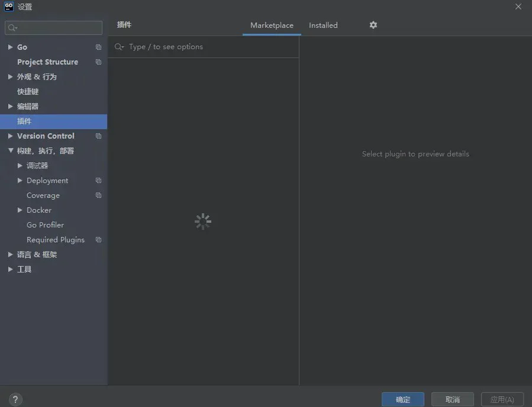
Task: Expand the 调试器 node
Action: pos(20,165)
